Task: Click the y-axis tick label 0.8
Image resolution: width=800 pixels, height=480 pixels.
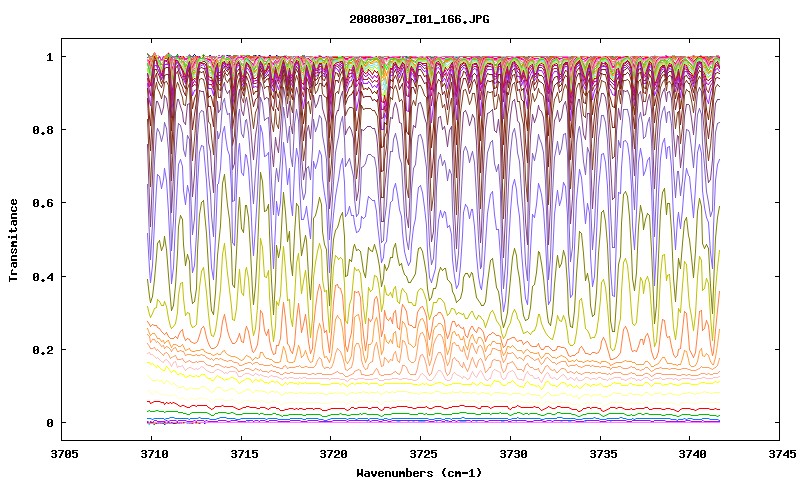Action: (x=43, y=130)
